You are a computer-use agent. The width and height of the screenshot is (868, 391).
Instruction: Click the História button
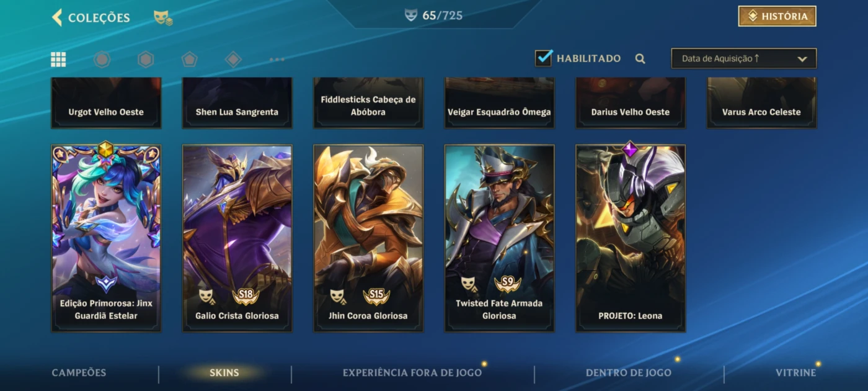(x=777, y=16)
